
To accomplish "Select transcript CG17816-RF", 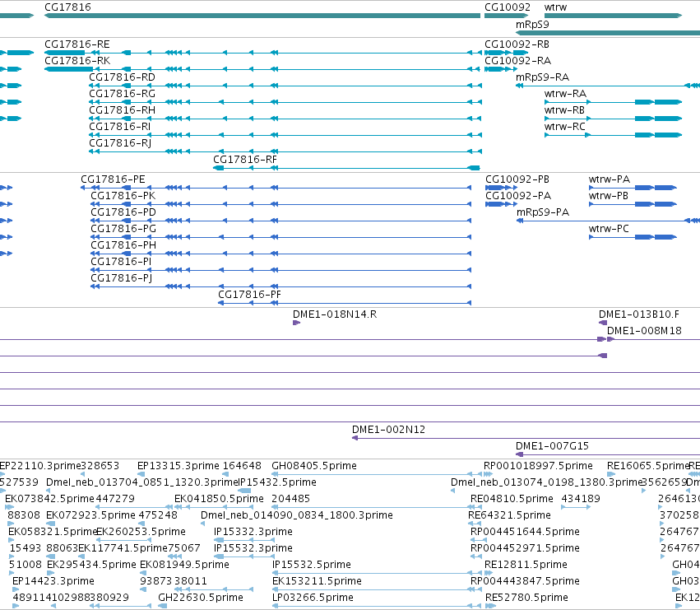I will coord(245,160).
